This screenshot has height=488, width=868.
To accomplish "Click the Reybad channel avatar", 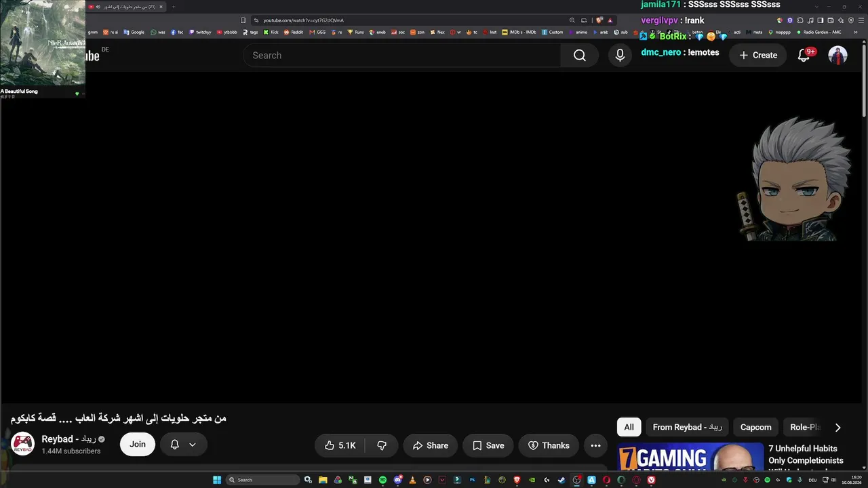I will coord(23,444).
